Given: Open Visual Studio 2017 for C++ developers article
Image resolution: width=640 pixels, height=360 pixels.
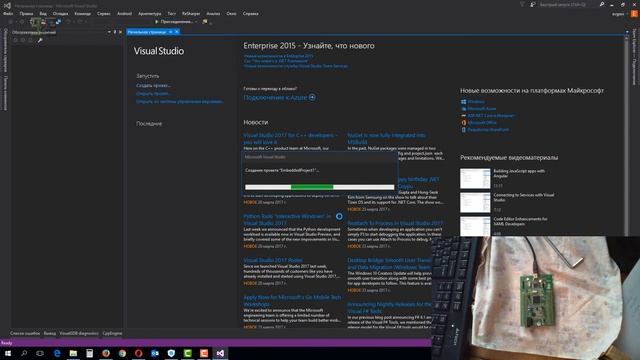Looking at the screenshot, I should [x=291, y=138].
